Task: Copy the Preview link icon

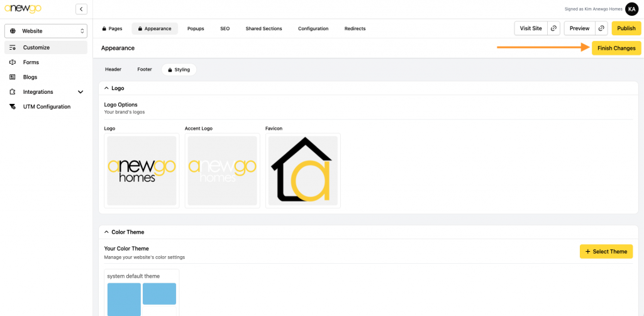Action: click(602, 28)
